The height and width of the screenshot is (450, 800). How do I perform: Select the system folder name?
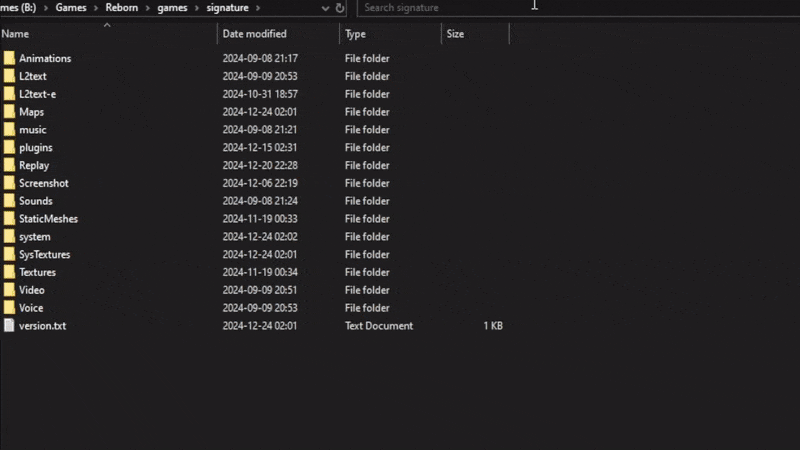tap(35, 237)
